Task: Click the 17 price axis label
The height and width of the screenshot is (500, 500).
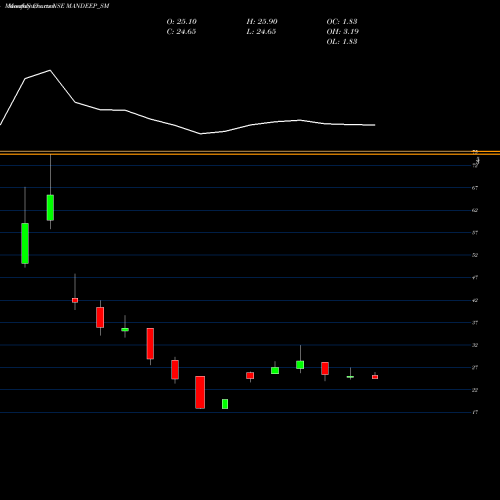Action: (475, 412)
